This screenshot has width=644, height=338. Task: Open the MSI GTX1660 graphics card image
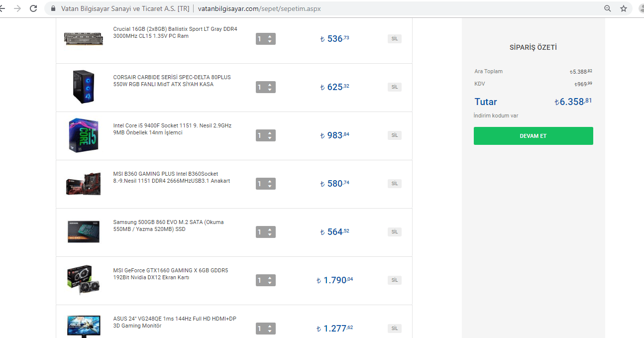83,280
